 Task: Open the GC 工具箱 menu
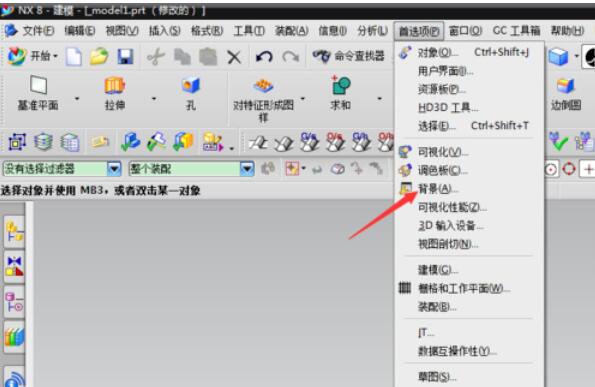516,31
